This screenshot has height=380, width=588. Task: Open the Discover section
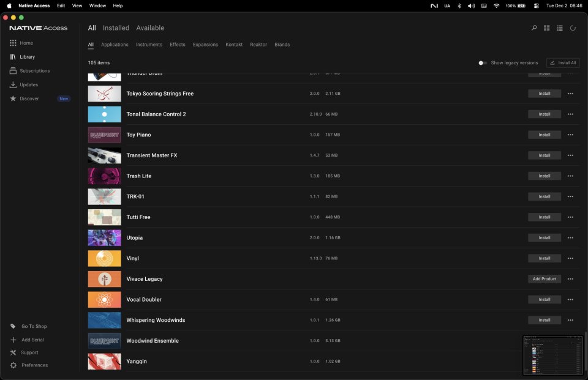(29, 98)
